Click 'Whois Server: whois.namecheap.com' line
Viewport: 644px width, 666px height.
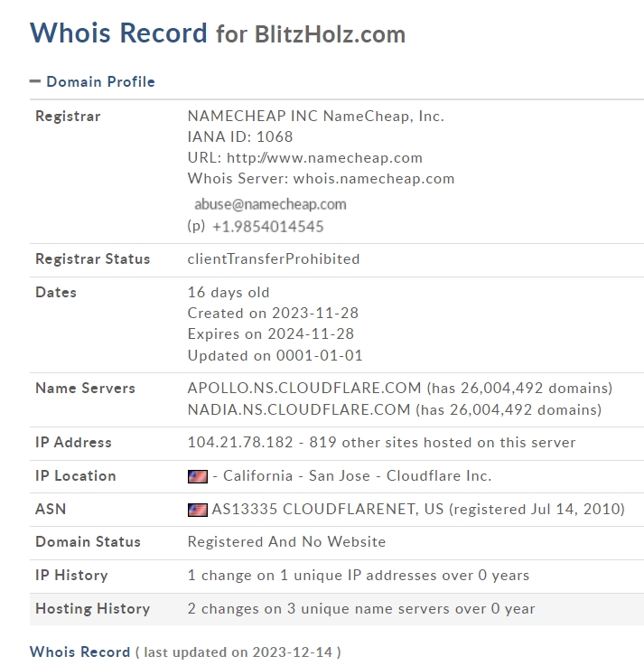click(321, 178)
